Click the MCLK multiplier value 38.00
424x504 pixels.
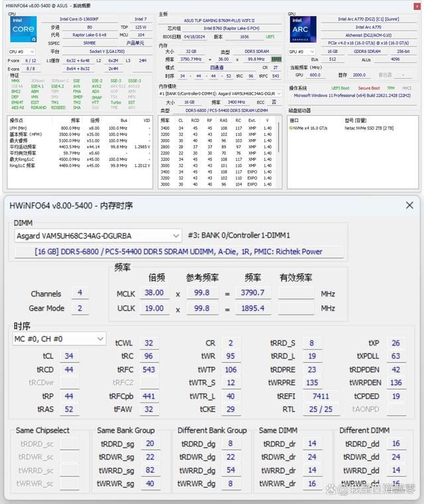click(154, 293)
